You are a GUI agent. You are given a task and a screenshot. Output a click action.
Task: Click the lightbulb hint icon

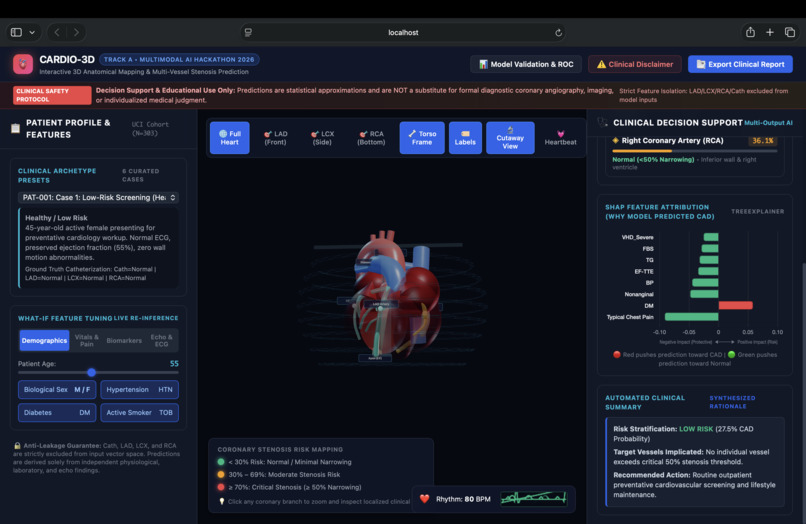click(x=222, y=501)
